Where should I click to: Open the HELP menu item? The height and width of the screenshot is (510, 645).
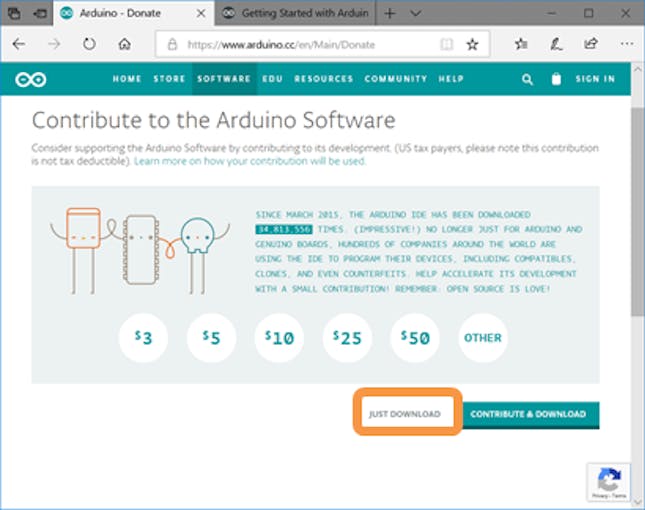451,79
